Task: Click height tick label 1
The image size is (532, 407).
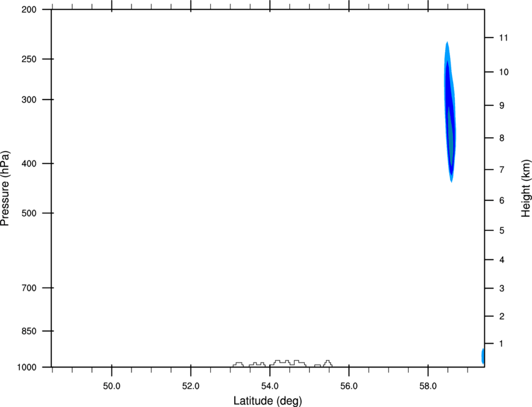Action: [x=502, y=344]
